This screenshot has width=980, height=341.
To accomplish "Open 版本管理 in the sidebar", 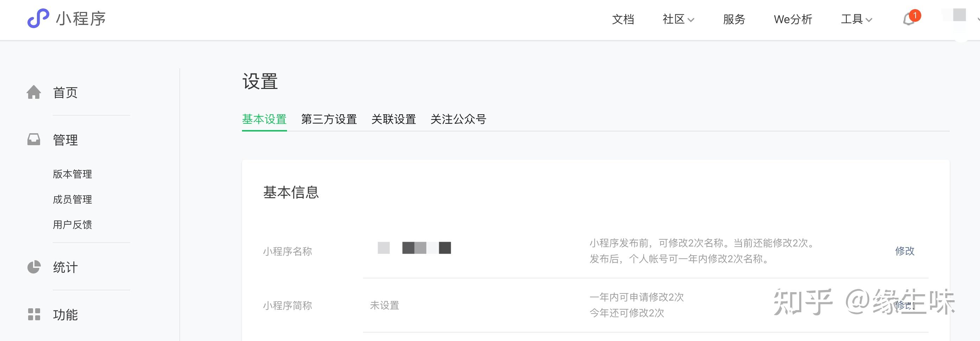I will pyautogui.click(x=72, y=174).
